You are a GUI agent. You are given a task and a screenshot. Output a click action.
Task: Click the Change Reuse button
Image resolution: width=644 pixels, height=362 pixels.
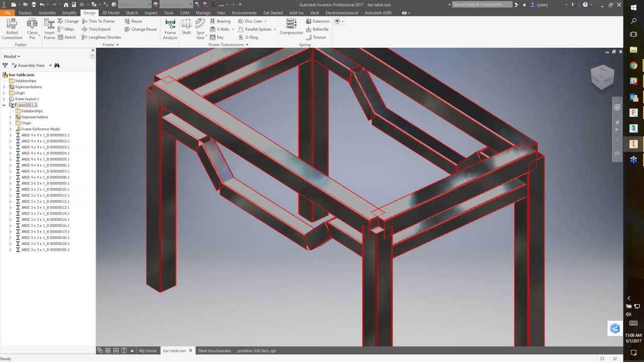click(x=140, y=29)
